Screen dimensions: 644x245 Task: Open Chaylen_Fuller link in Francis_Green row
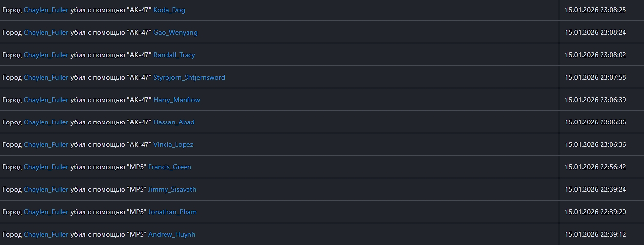[x=46, y=167]
